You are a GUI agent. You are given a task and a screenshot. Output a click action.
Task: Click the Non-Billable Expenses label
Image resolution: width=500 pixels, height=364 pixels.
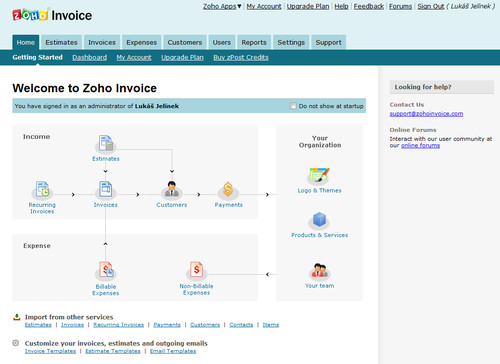click(196, 289)
